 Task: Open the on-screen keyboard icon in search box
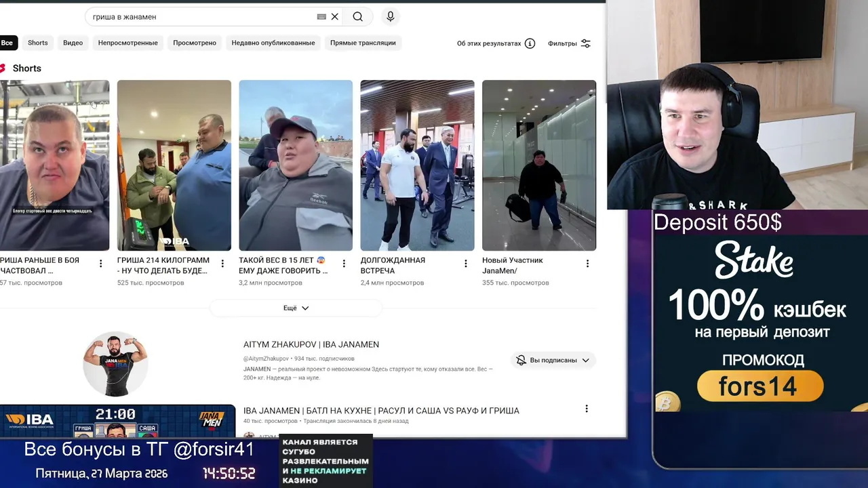(321, 17)
